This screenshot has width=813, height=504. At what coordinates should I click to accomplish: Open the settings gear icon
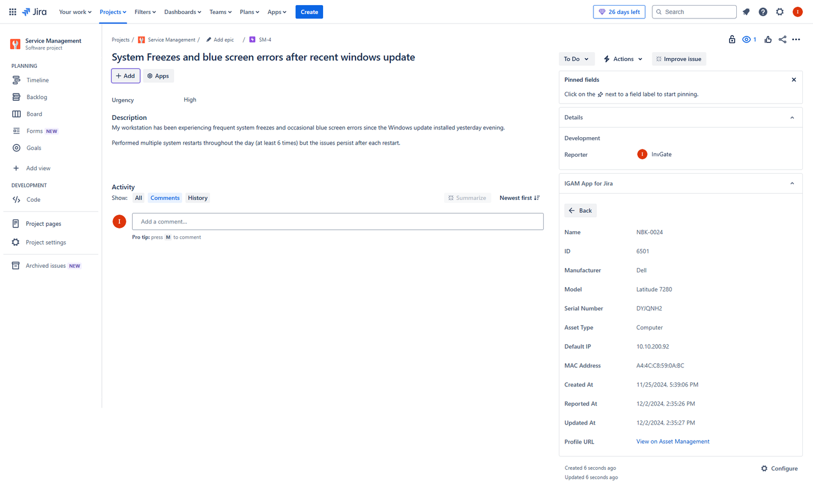click(x=780, y=12)
